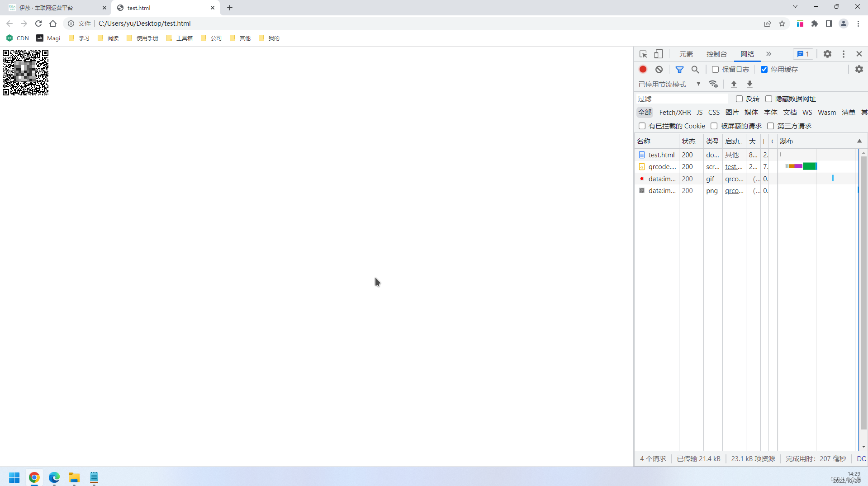Click the export HAR download arrow icon
The height and width of the screenshot is (486, 868).
pos(749,84)
